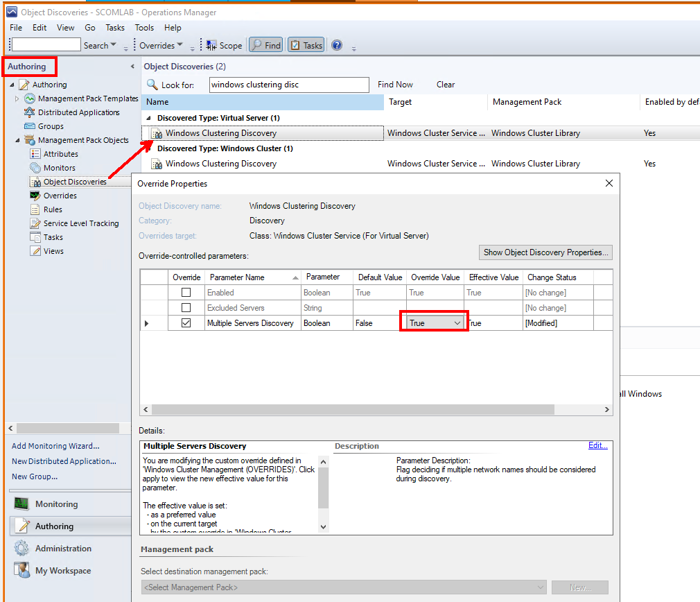Open the Tools menu
The image size is (700, 602).
[144, 28]
